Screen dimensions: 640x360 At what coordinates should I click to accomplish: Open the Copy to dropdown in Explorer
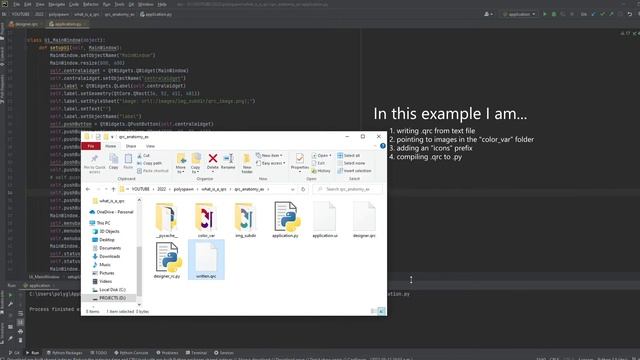196,163
